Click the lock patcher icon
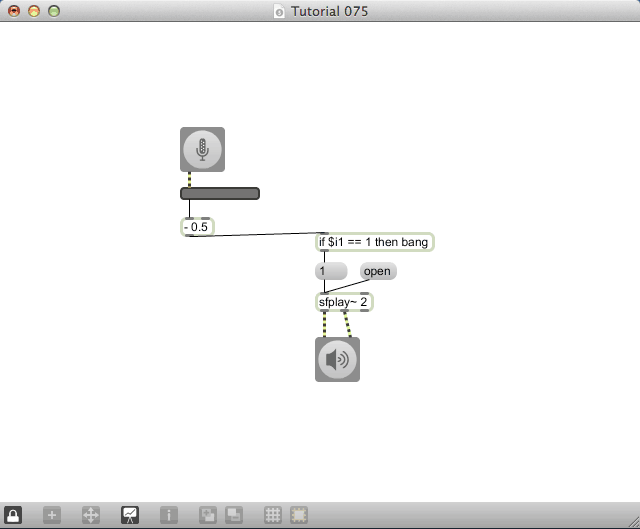The height and width of the screenshot is (529, 640). click(12, 515)
